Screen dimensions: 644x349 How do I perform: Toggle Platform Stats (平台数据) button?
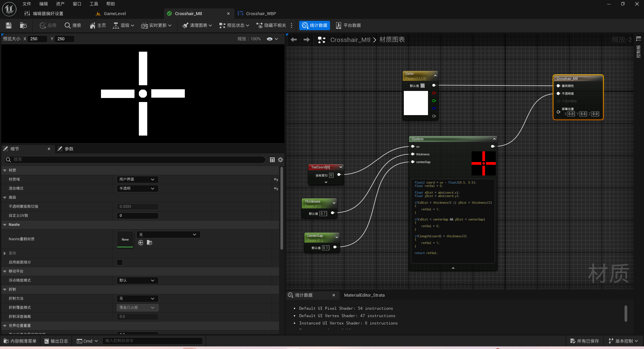pyautogui.click(x=348, y=26)
